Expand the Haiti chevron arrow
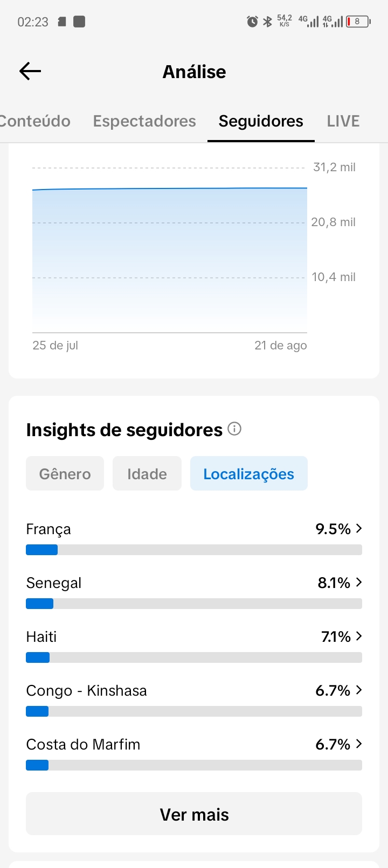This screenshot has height=868, width=388. (359, 636)
